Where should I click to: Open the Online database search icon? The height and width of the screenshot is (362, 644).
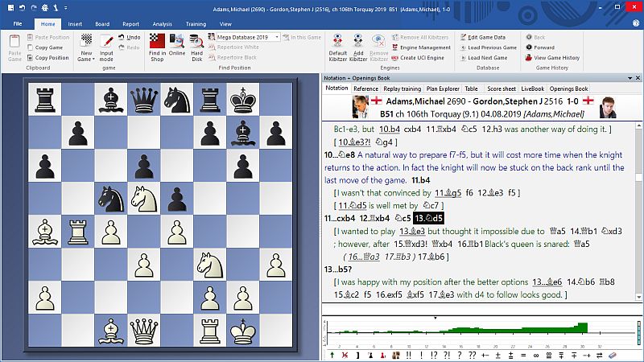coord(177,45)
